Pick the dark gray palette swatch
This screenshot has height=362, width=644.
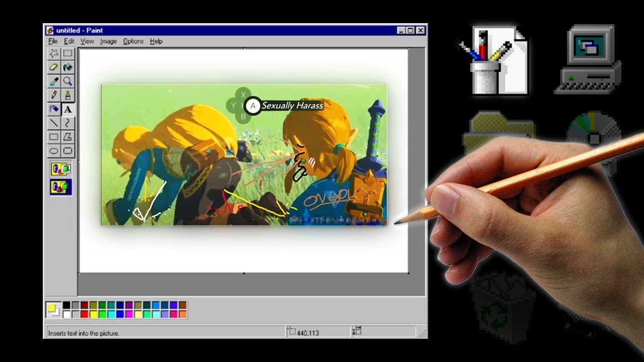75,305
